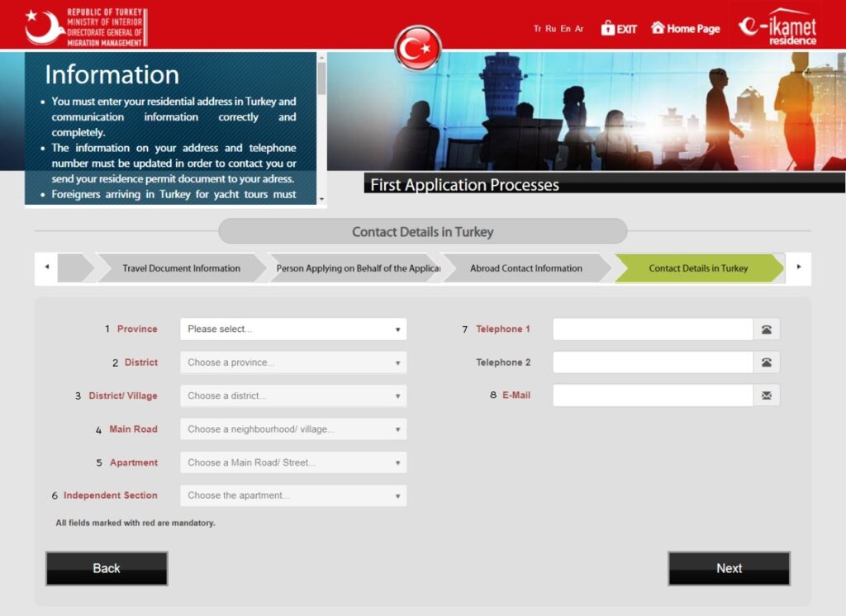This screenshot has width=846, height=616.
Task: Click Information panel scroll-down arrow
Action: (321, 199)
